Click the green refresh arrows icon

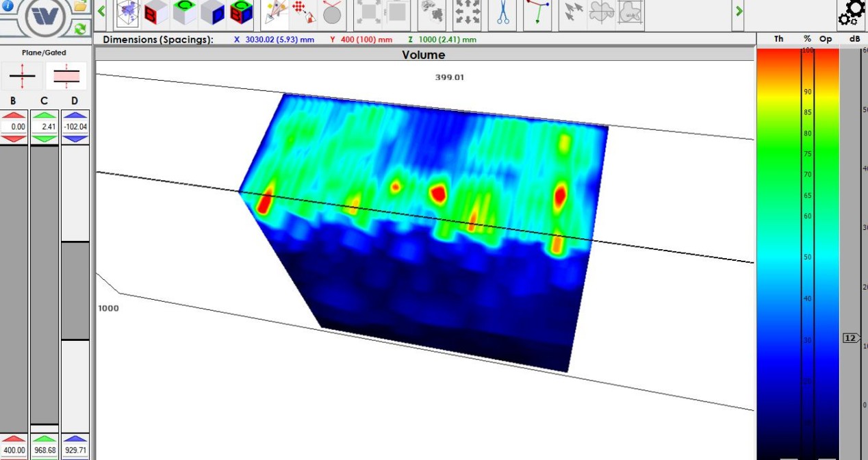(80, 28)
